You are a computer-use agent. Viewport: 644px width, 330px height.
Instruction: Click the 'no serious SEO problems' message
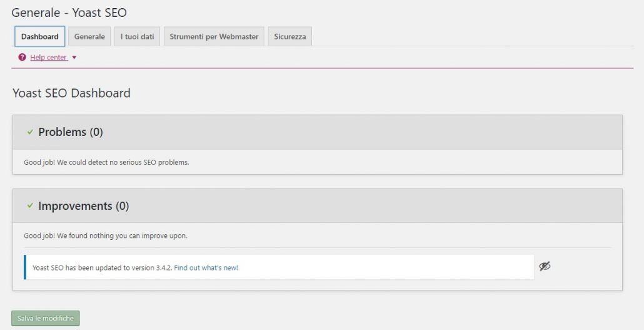pyautogui.click(x=106, y=162)
